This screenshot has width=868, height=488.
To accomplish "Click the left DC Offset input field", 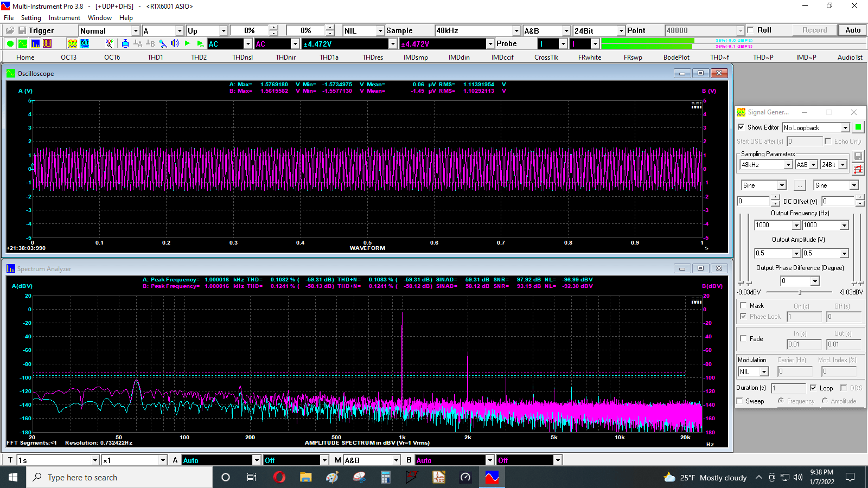I will (x=754, y=201).
